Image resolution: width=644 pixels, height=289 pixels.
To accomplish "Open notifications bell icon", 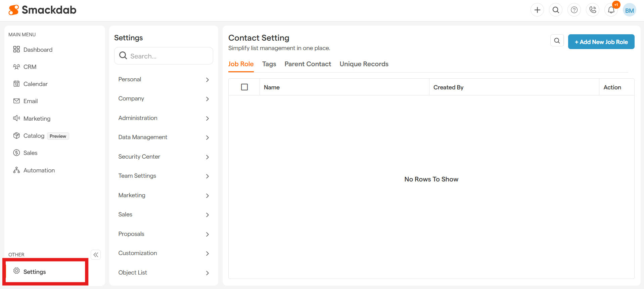I will coord(611,10).
